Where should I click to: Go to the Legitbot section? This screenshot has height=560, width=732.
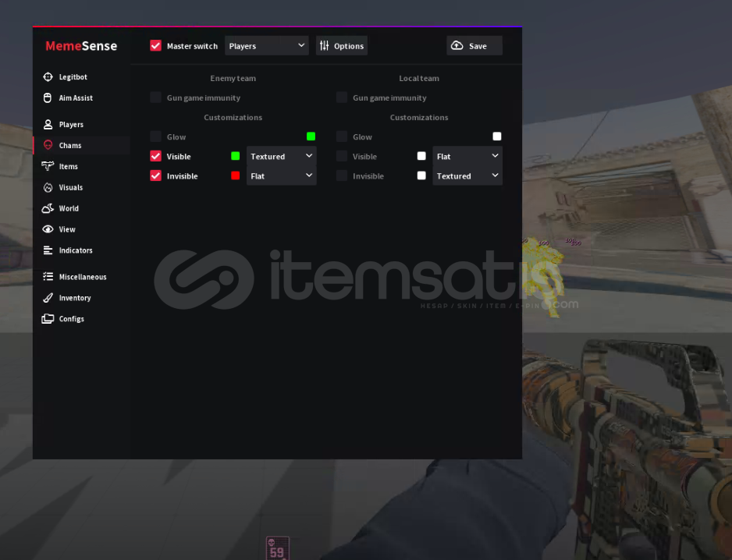point(81,77)
